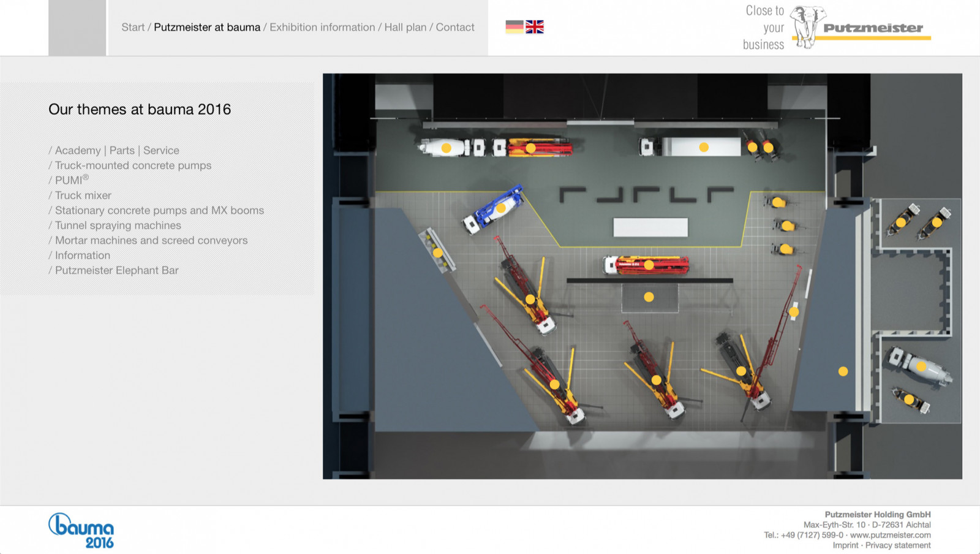Open Exhibition information menu item
The width and height of the screenshot is (980, 554).
coord(322,28)
